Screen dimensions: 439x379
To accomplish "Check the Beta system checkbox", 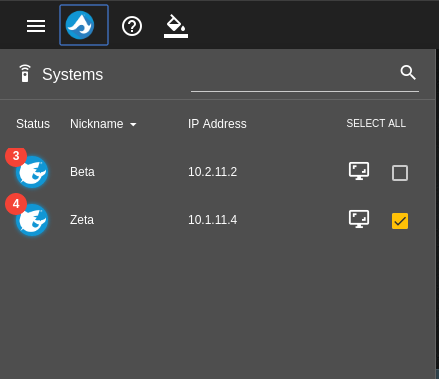I will [x=400, y=173].
